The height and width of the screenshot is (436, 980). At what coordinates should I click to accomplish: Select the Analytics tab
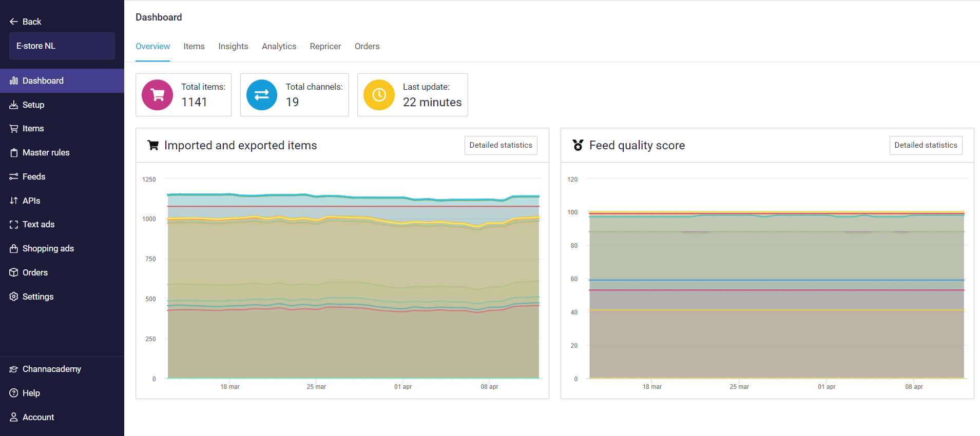pos(279,47)
